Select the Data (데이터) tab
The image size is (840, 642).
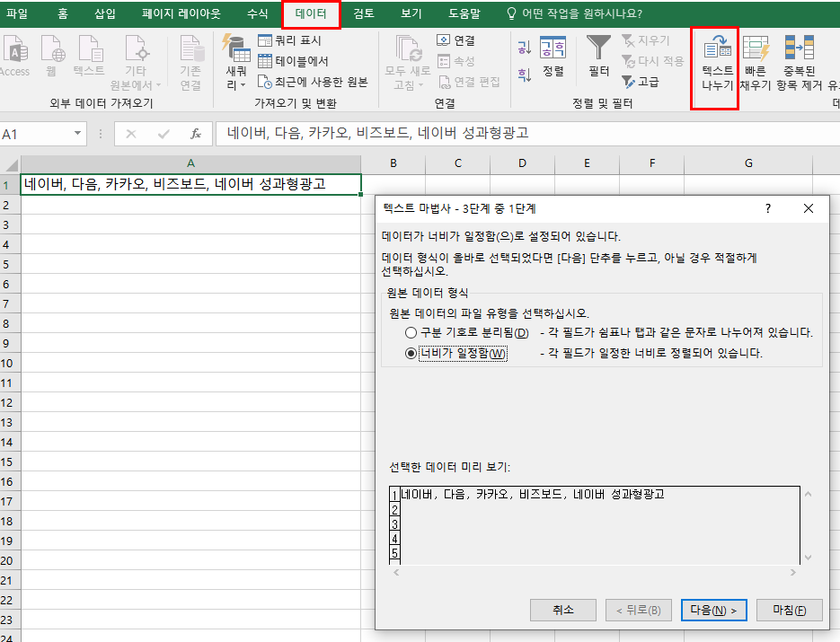click(x=311, y=13)
